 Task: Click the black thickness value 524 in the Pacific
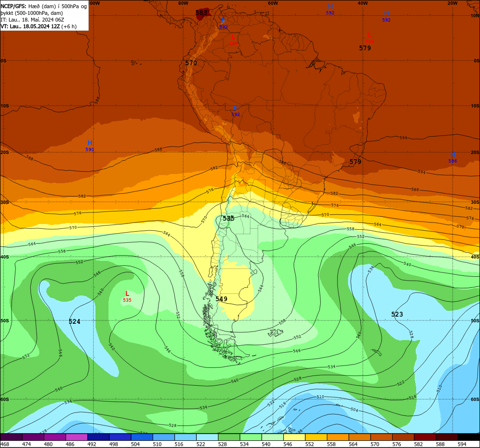(74, 321)
